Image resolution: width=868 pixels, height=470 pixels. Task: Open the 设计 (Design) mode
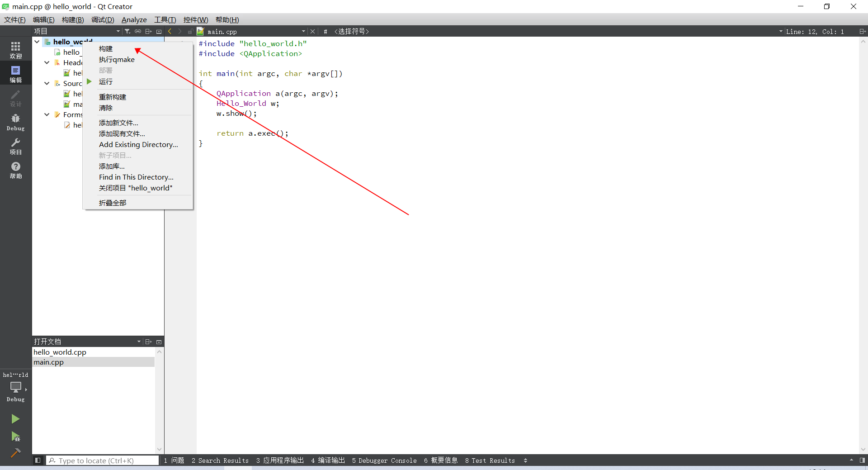pos(16,98)
